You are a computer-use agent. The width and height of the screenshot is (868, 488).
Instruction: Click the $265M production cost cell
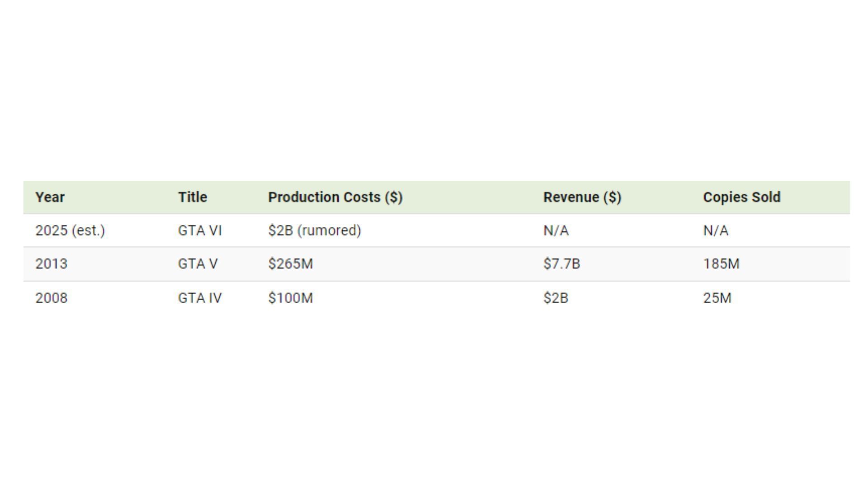[x=291, y=264]
